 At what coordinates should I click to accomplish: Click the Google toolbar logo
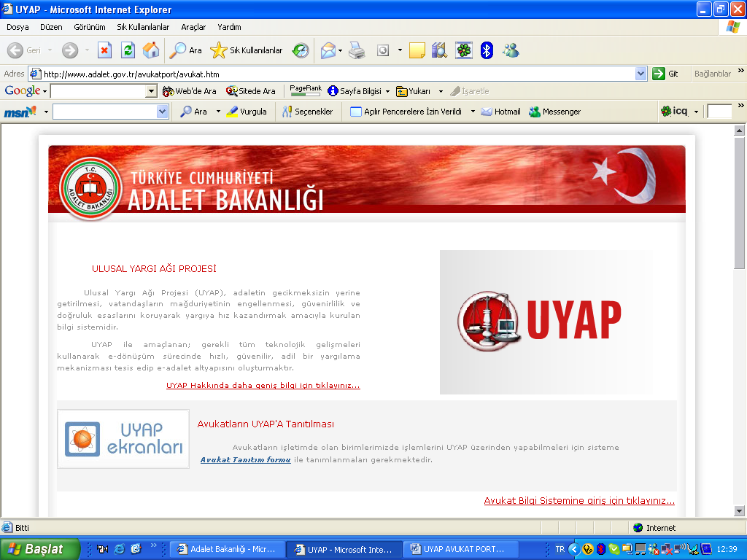point(23,90)
